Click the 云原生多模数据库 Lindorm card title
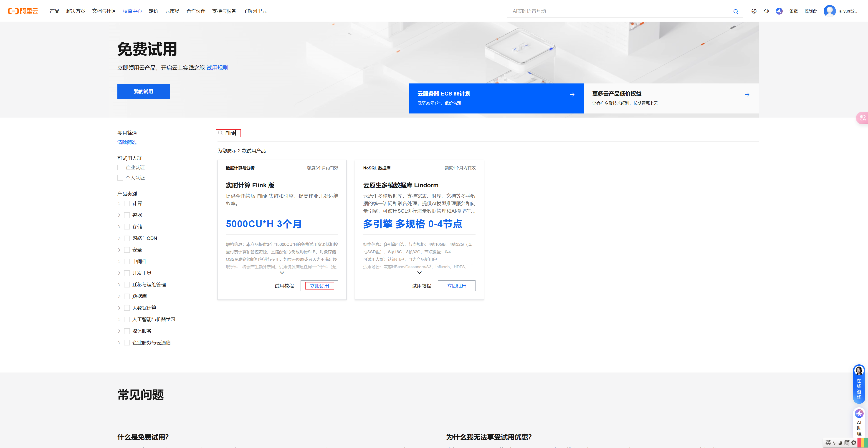The image size is (868, 448). pyautogui.click(x=401, y=185)
